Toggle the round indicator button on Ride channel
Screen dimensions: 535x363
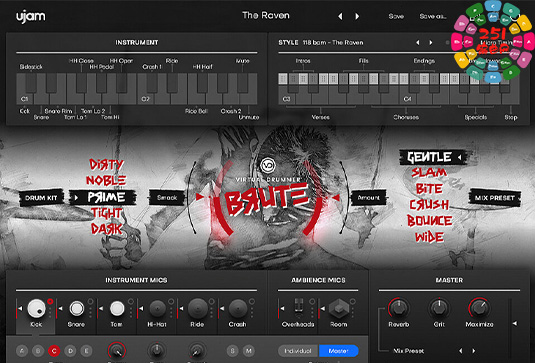coord(212,302)
